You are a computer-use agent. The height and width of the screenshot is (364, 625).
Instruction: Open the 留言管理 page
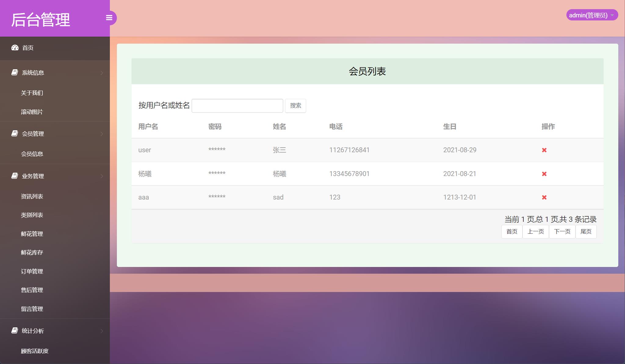coord(32,309)
